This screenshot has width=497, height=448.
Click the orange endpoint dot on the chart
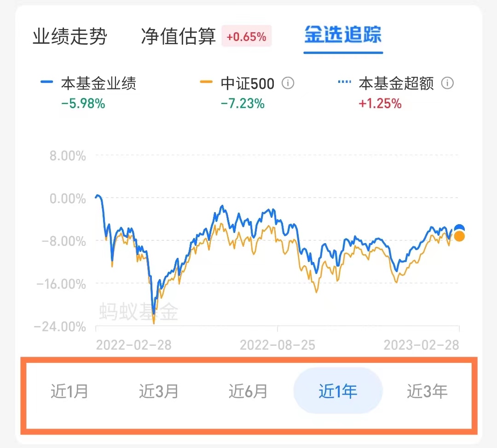coord(459,237)
